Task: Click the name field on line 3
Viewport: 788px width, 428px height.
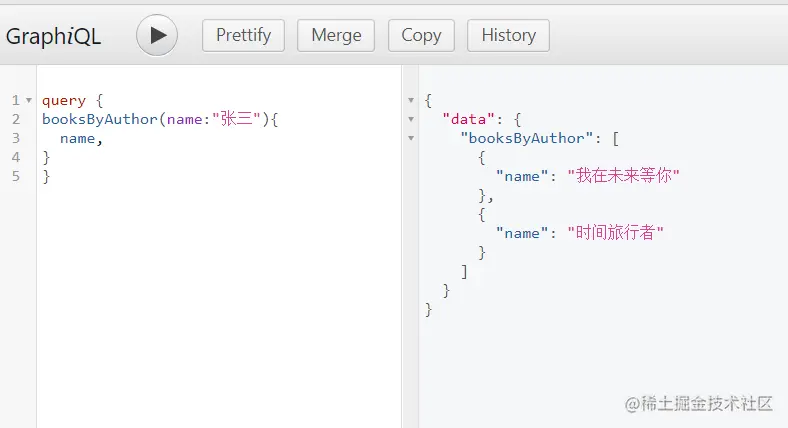Action: (x=78, y=138)
